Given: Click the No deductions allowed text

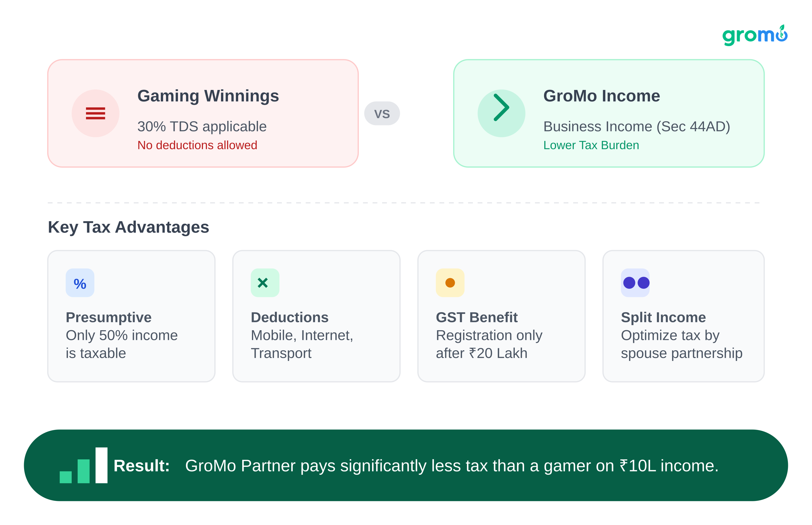Looking at the screenshot, I should [x=197, y=145].
